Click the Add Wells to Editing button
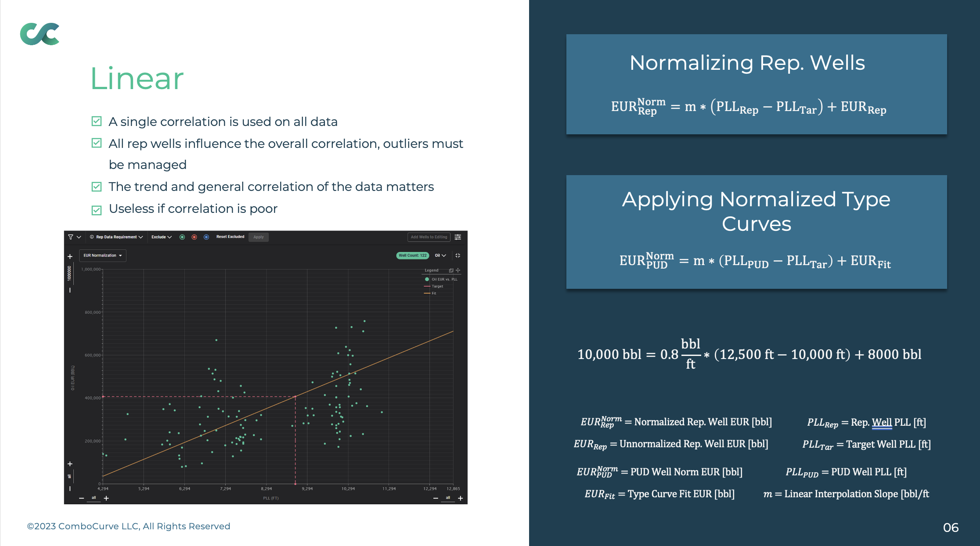The image size is (980, 546). click(x=429, y=237)
